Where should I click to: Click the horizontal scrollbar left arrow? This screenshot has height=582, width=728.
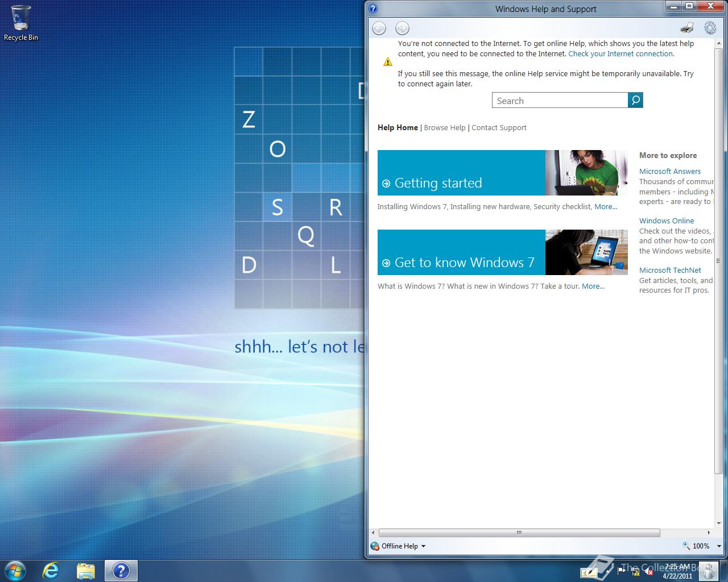[373, 533]
